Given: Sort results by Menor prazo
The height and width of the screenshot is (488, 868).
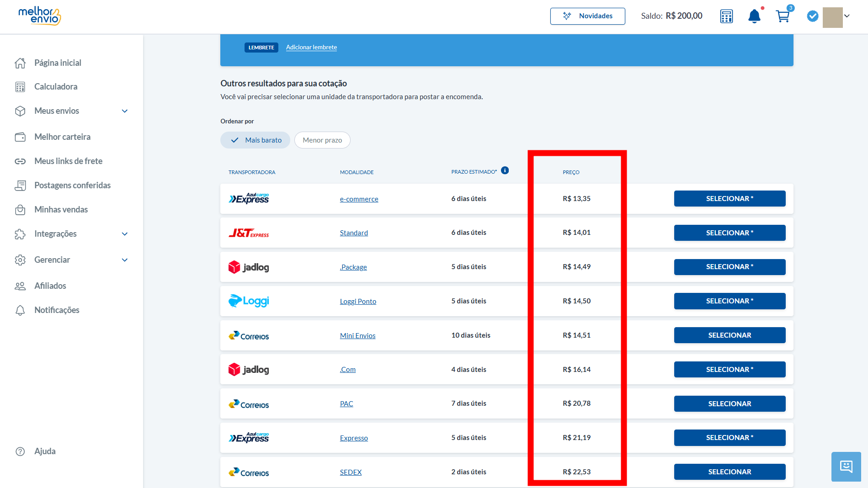Looking at the screenshot, I should 322,140.
